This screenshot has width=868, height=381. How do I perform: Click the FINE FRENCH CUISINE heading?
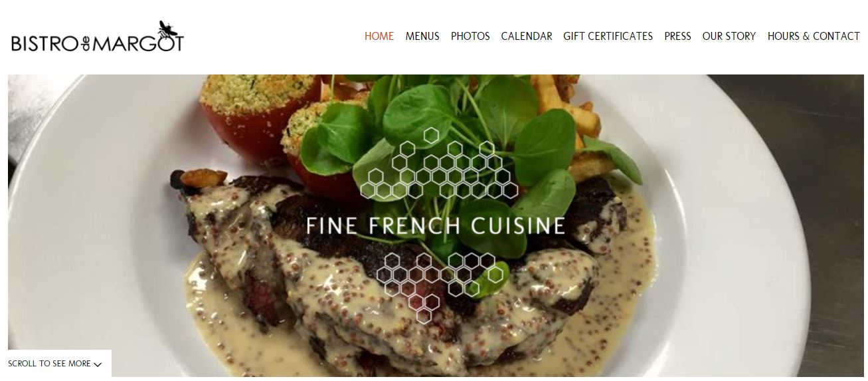point(436,225)
